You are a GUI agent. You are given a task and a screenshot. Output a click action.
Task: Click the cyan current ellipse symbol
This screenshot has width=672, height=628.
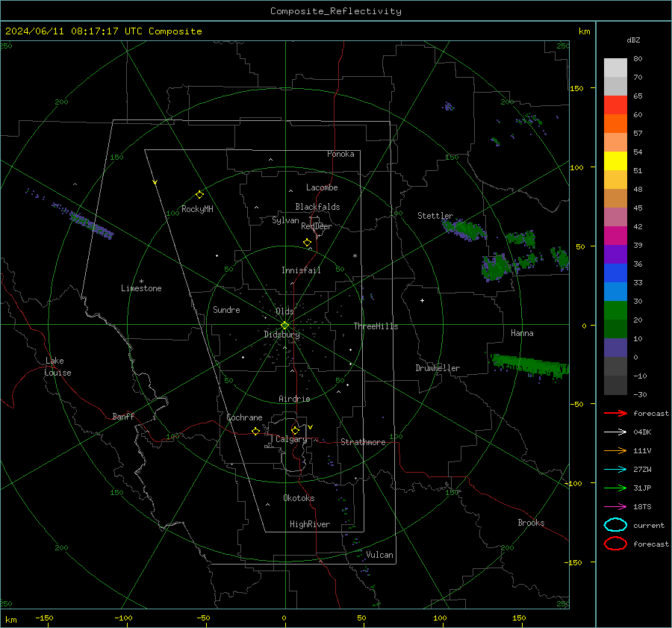(615, 525)
